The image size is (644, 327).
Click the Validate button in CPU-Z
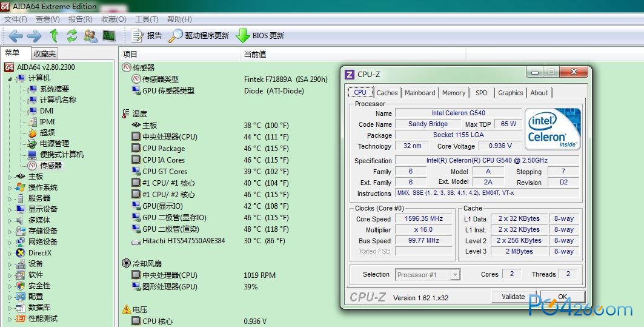[x=513, y=297]
